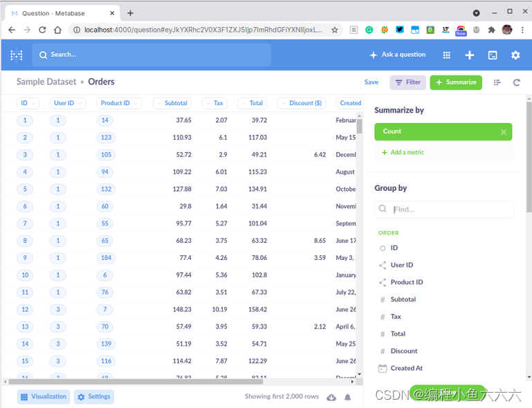
Task: Open the Visualization options
Action: pos(44,397)
